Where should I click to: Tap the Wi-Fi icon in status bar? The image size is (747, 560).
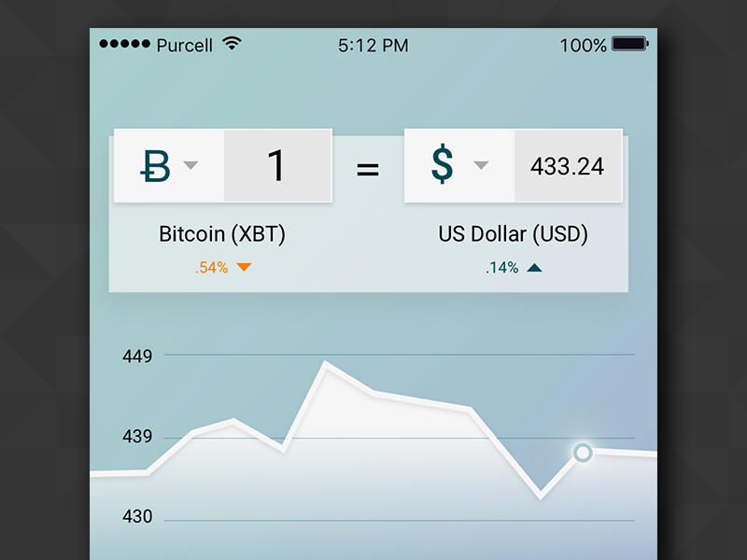232,44
